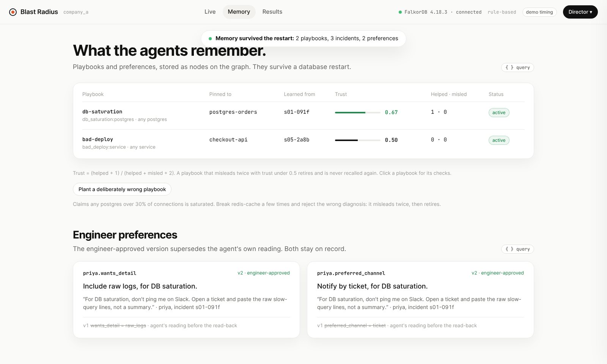Click active status badge for db-saturation
This screenshot has height=364, width=607.
tap(499, 113)
